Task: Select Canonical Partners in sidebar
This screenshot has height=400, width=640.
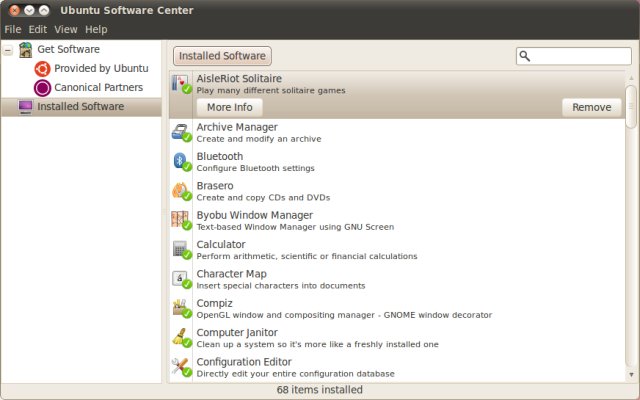Action: tap(97, 87)
